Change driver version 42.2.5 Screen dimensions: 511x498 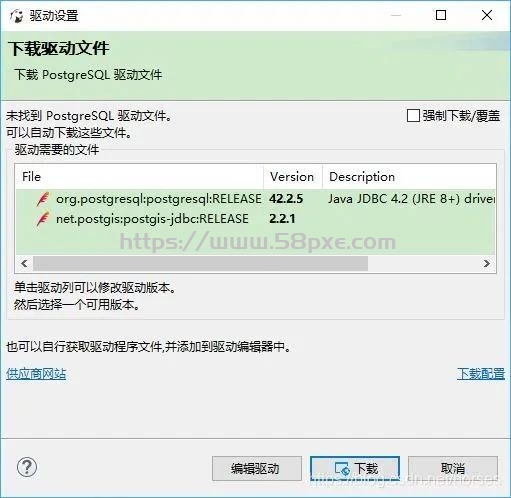click(286, 199)
